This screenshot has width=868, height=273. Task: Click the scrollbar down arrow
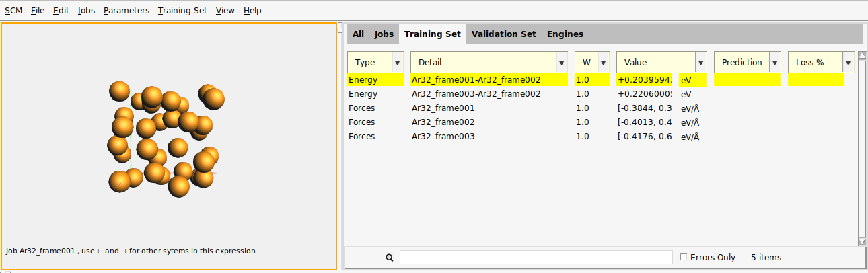click(862, 241)
